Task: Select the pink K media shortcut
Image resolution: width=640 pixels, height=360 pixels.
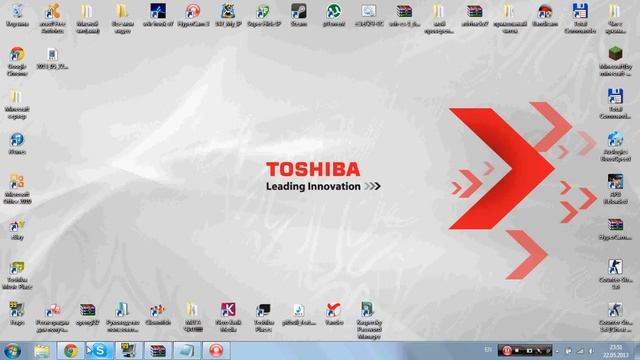Action: click(228, 317)
